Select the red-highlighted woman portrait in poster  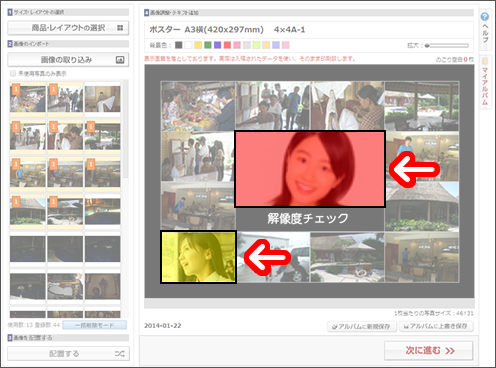tap(310, 169)
